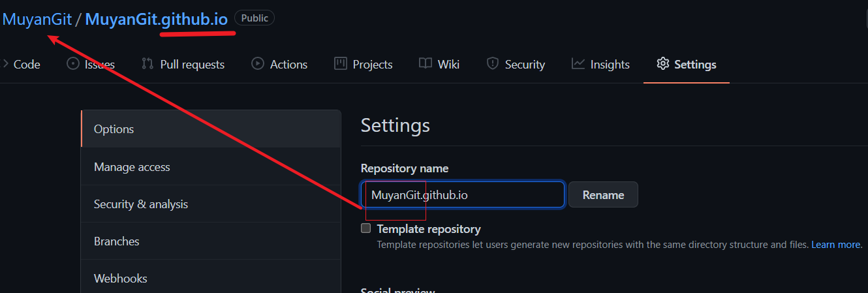Click the Security shield icon

pos(493,64)
